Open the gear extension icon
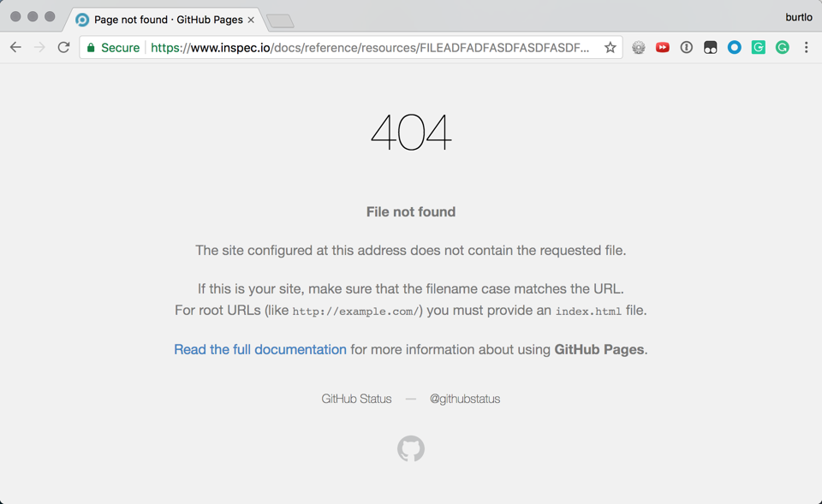Viewport: 822px width, 504px height. [x=638, y=48]
